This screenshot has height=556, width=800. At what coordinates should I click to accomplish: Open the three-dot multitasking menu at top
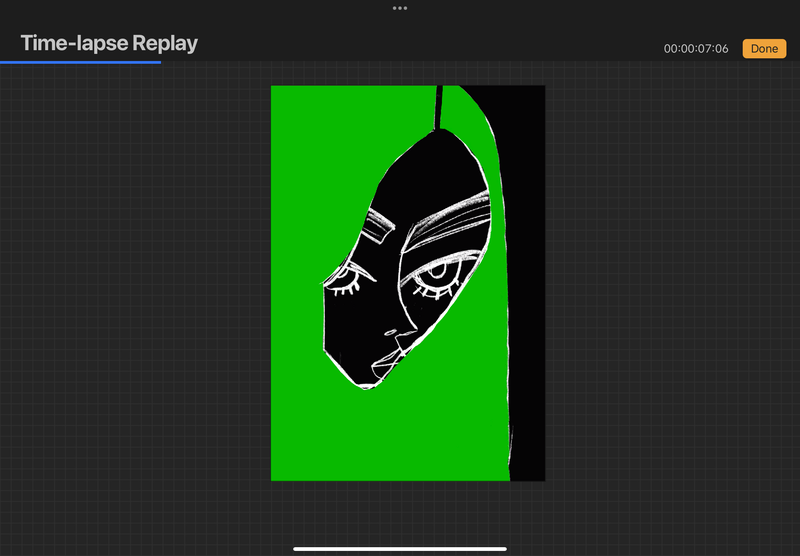coord(400,7)
